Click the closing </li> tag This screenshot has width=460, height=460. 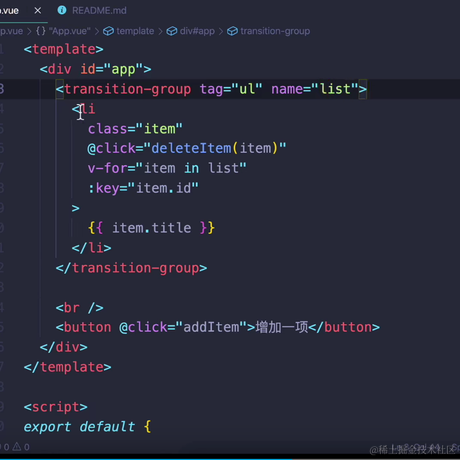(x=92, y=248)
